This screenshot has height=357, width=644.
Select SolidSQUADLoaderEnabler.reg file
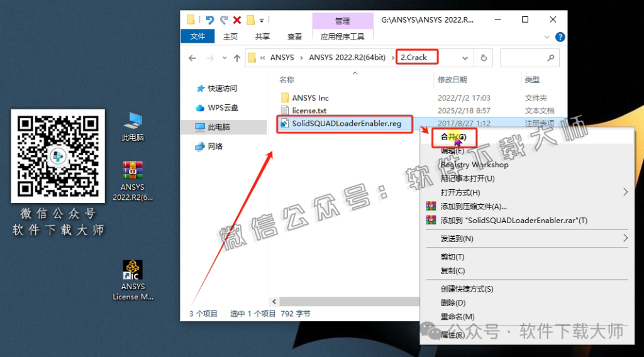point(347,123)
